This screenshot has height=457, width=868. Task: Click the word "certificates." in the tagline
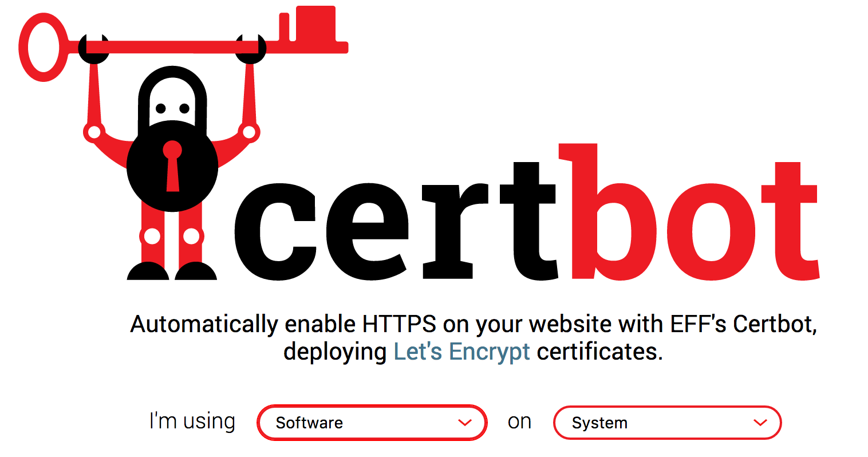tap(599, 352)
